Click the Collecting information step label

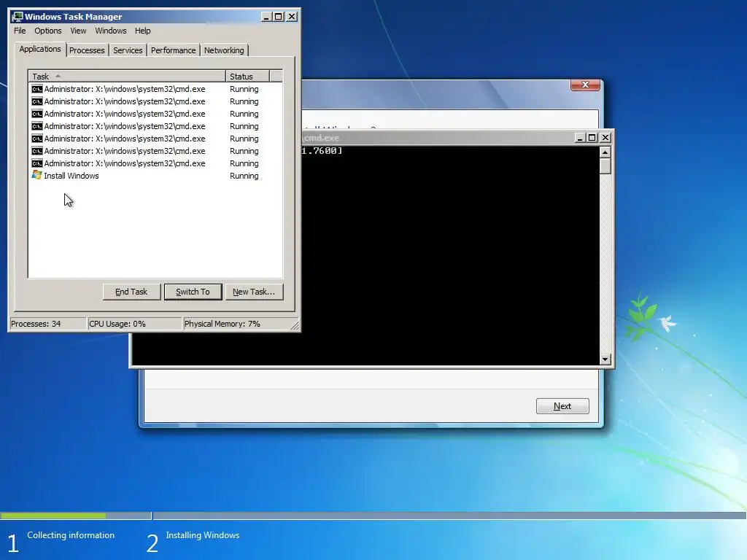click(x=71, y=535)
